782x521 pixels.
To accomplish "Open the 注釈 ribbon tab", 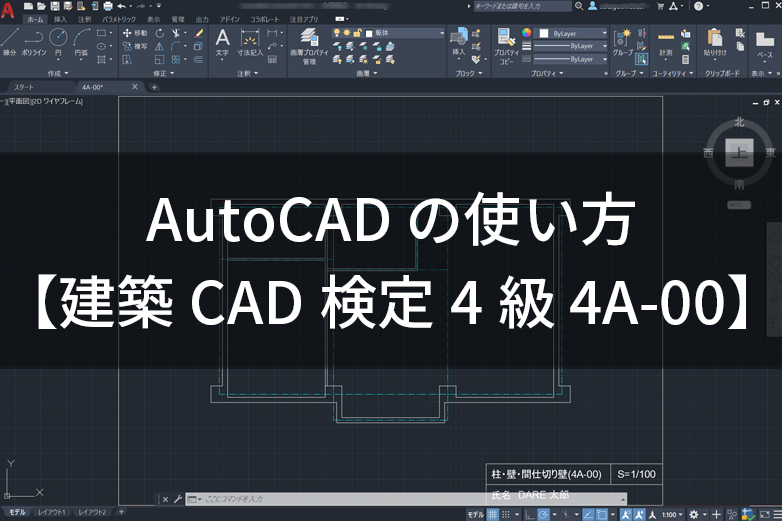I will (x=85, y=19).
